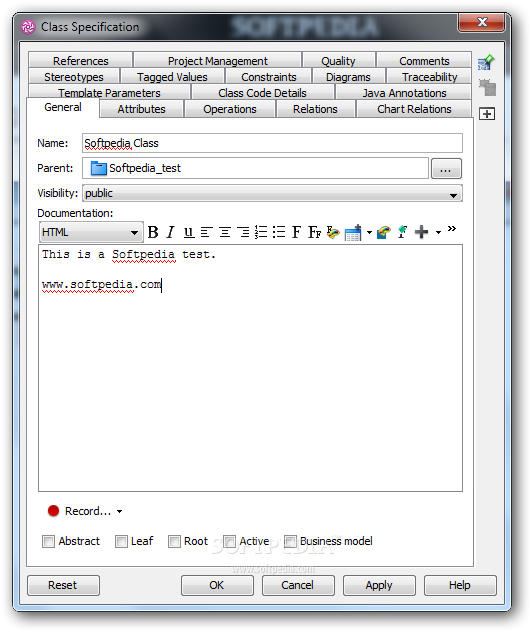
Task: Open dropdown arrow beside plus icon
Action: coord(438,232)
